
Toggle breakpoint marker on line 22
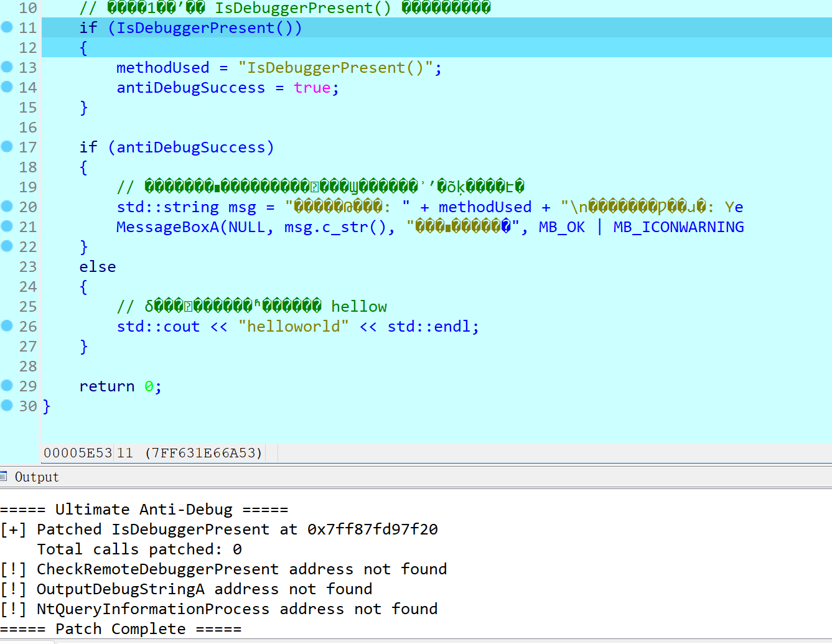(7, 246)
